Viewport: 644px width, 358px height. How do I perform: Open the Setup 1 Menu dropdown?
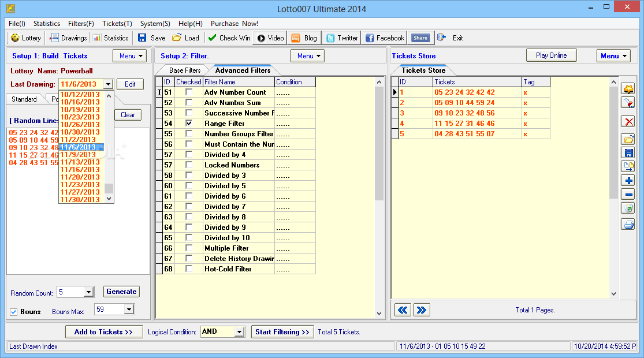tap(130, 56)
